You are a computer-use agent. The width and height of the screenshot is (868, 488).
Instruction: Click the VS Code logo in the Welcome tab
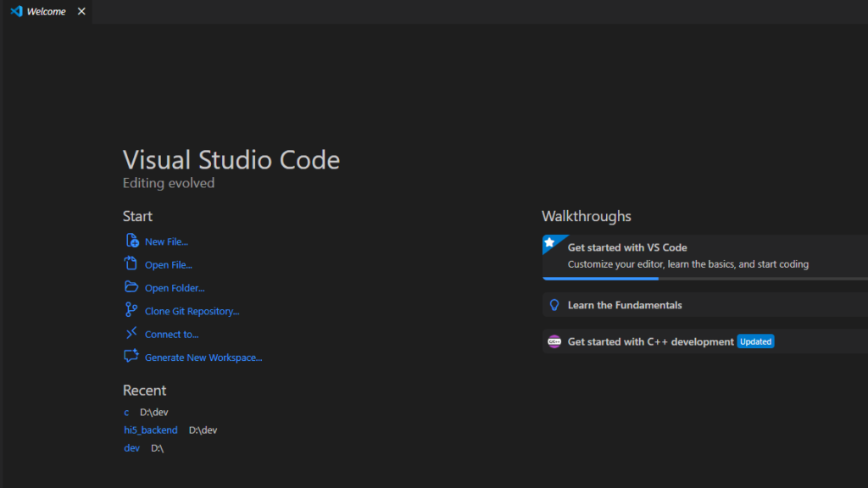[16, 11]
